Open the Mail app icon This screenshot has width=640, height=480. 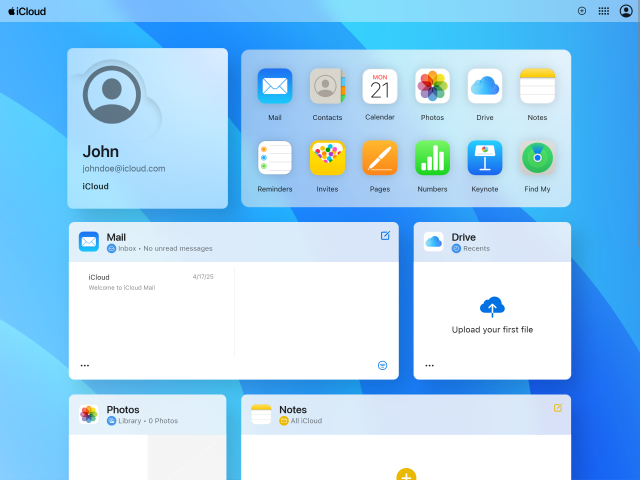tap(275, 86)
